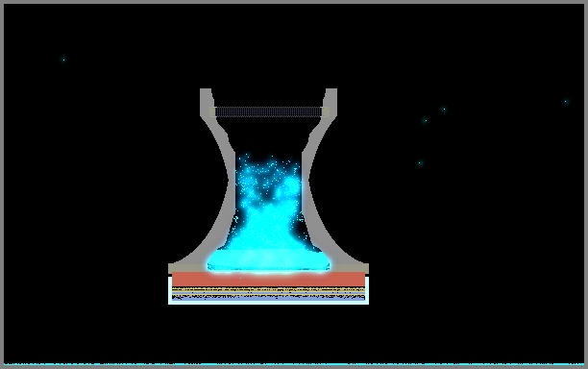Click the left yellowish end cap of the mesh bar

pyautogui.click(x=212, y=111)
